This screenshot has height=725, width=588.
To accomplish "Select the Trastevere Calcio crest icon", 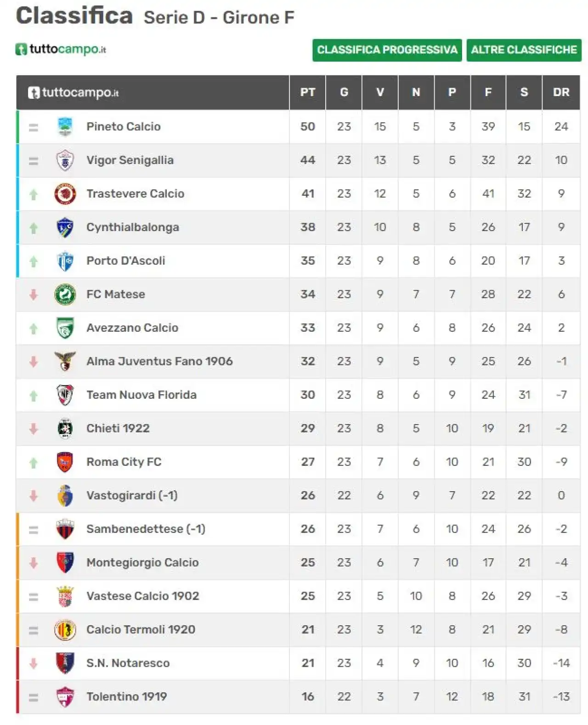I will [x=65, y=194].
